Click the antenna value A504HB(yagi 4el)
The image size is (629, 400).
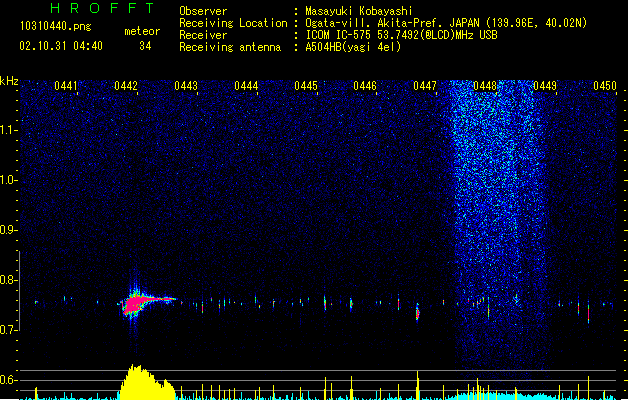pos(353,47)
